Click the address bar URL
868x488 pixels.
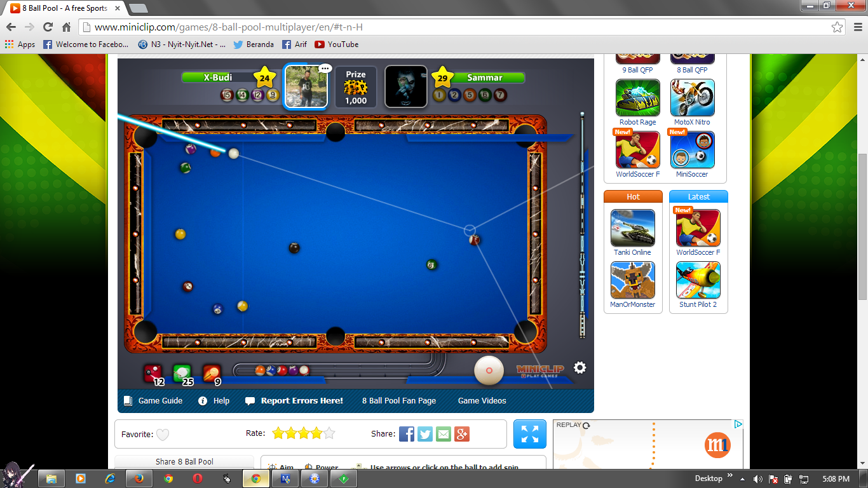pyautogui.click(x=229, y=27)
